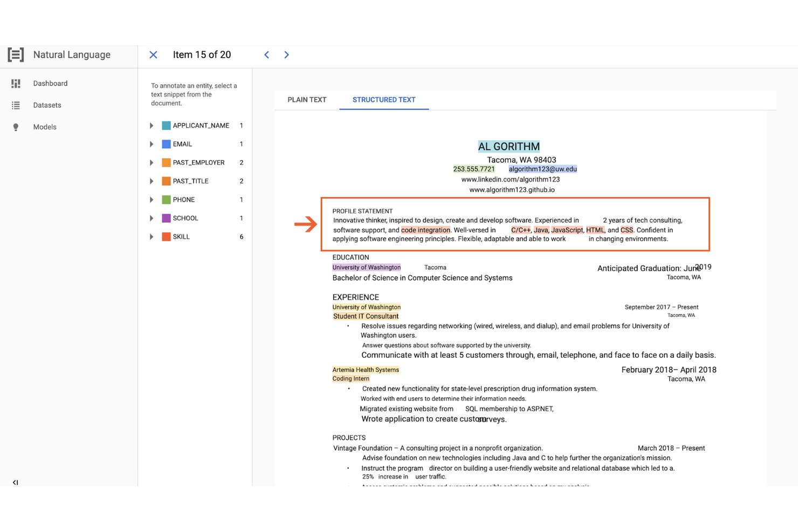This screenshot has width=798, height=532.
Task: Open the Models menu item
Action: tap(45, 127)
